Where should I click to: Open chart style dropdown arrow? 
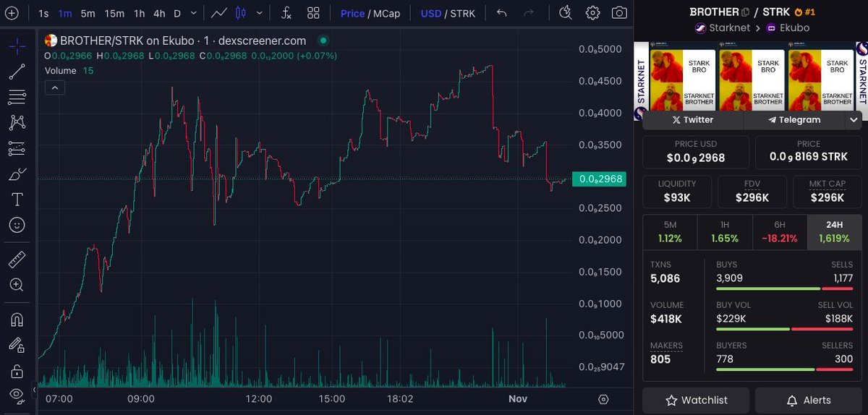coord(259,13)
